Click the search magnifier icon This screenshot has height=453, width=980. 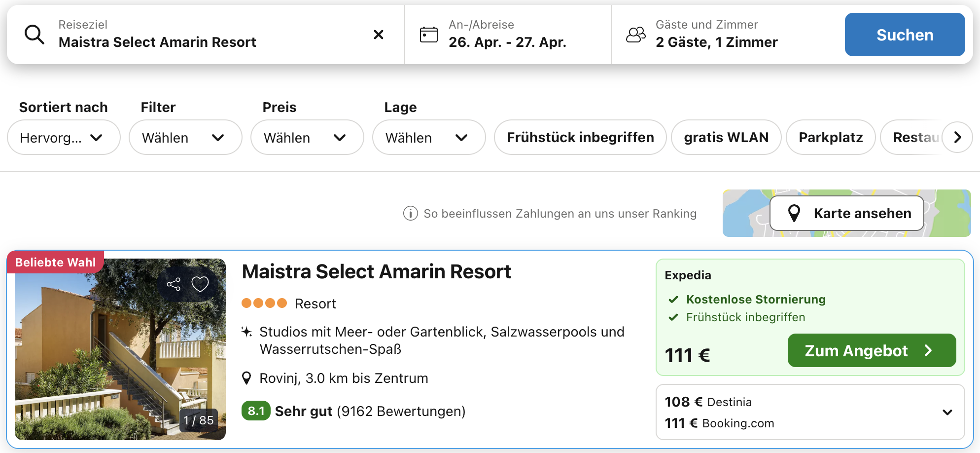(35, 35)
